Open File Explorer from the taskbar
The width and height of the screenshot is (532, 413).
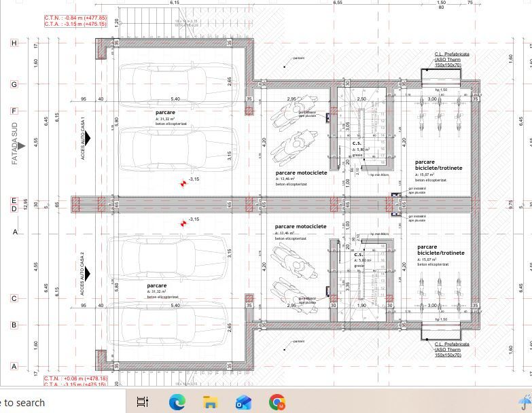pyautogui.click(x=210, y=402)
